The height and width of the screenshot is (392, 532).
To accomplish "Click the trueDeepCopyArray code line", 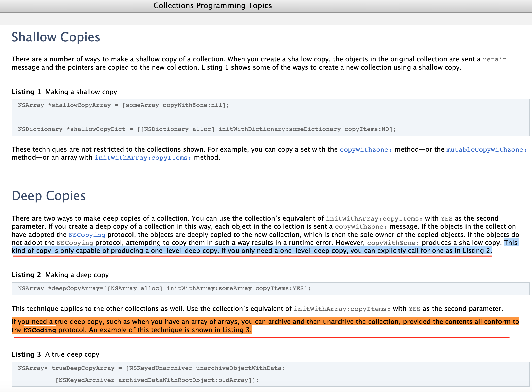I will [151, 368].
